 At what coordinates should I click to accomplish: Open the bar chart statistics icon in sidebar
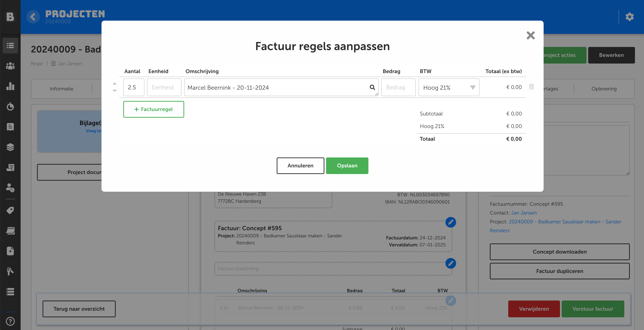click(x=10, y=86)
